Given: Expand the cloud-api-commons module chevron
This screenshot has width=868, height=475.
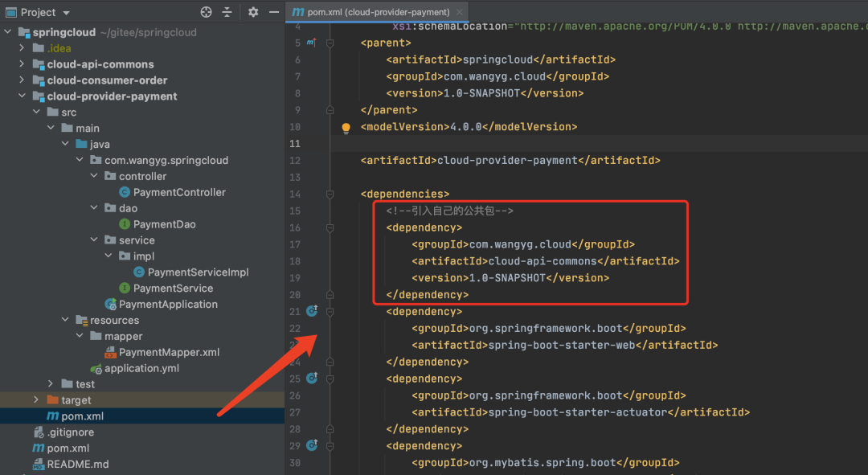Looking at the screenshot, I should point(23,64).
